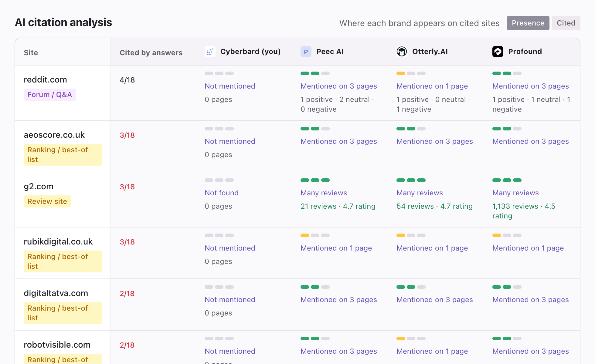Click digitaltatva.com 2/18 cited count

click(127, 294)
